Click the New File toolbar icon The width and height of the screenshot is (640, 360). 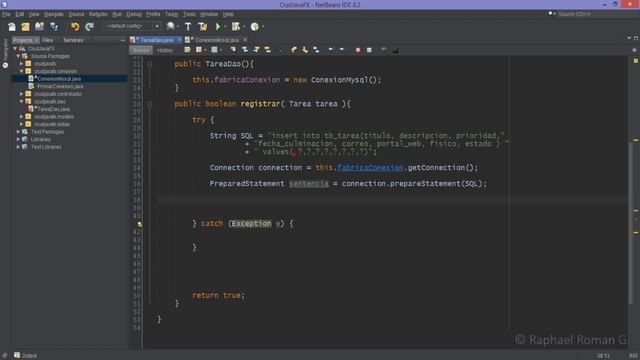tap(12, 27)
